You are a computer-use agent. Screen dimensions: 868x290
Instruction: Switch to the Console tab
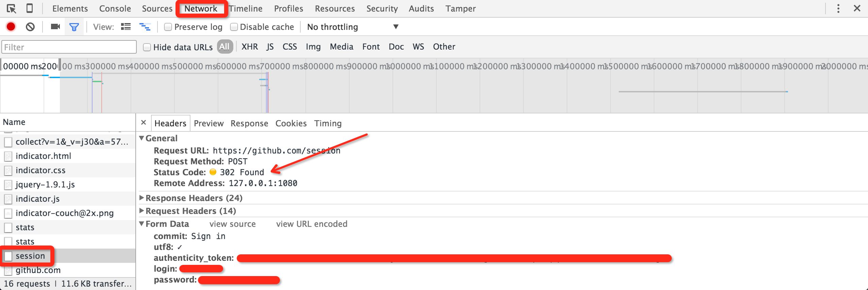click(115, 8)
